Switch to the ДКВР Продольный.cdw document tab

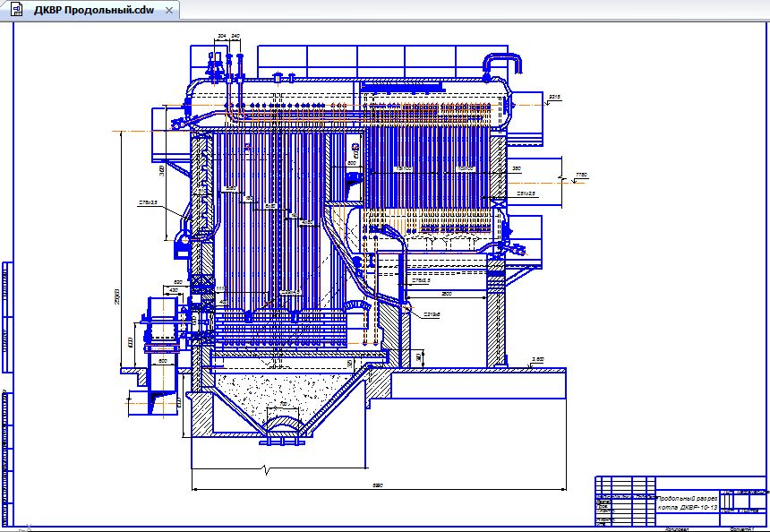click(93, 10)
